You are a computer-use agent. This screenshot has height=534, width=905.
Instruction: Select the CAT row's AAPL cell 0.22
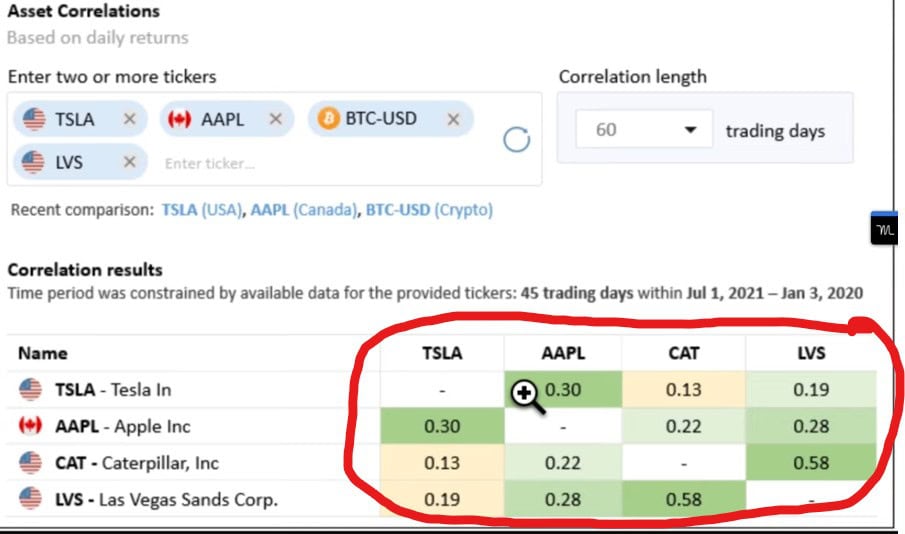[x=563, y=462]
